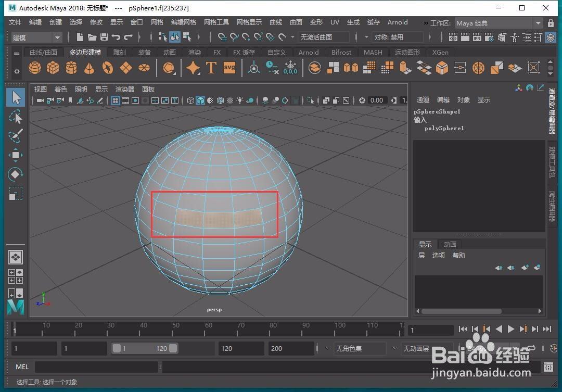The height and width of the screenshot is (392, 562).
Task: Click the playback end time field 120
Action: click(x=241, y=349)
